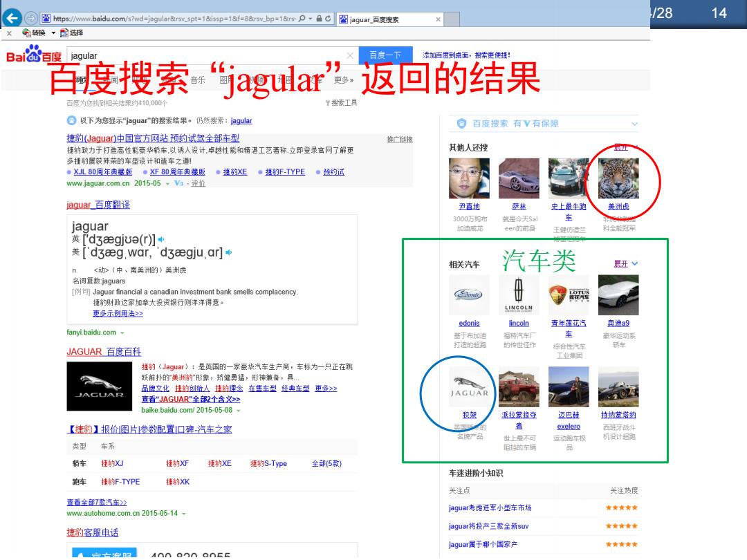Click the edonis logo thumbnail
The image size is (747, 560).
[x=469, y=295]
